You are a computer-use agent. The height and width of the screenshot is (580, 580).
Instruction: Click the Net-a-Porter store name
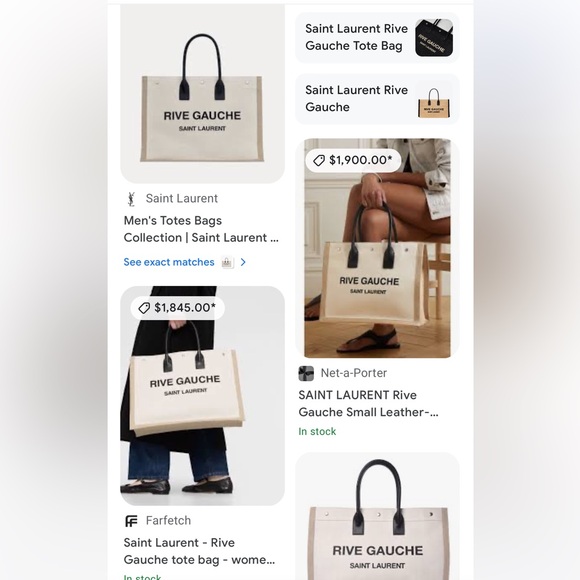354,373
